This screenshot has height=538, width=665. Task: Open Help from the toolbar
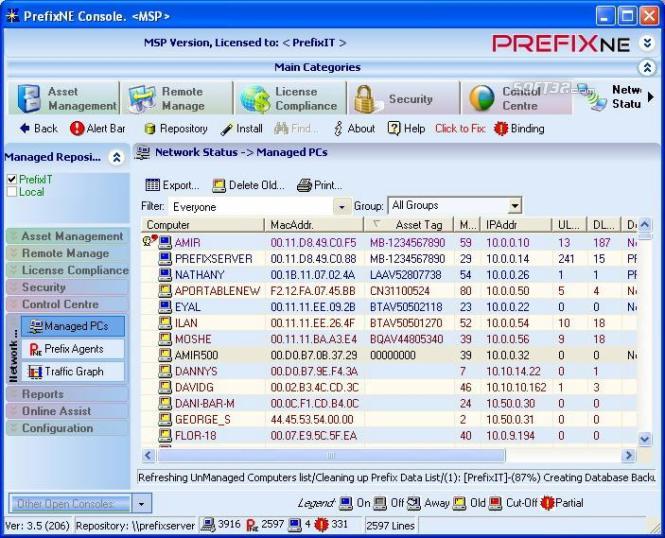point(406,128)
